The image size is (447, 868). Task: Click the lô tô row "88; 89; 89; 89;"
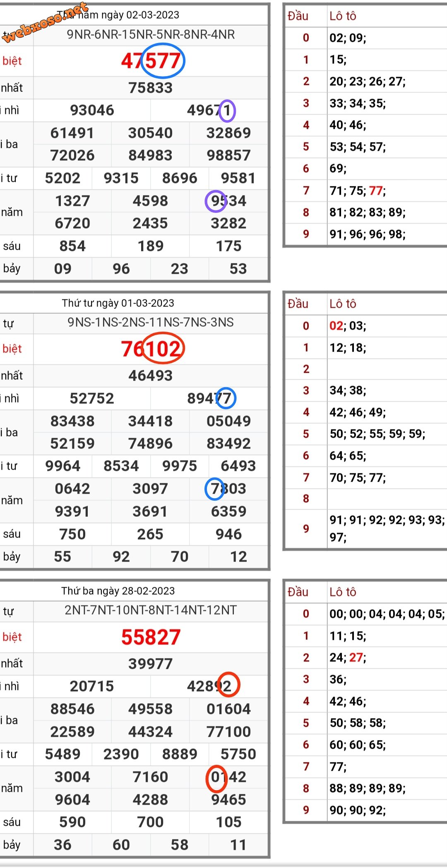pos(368,788)
